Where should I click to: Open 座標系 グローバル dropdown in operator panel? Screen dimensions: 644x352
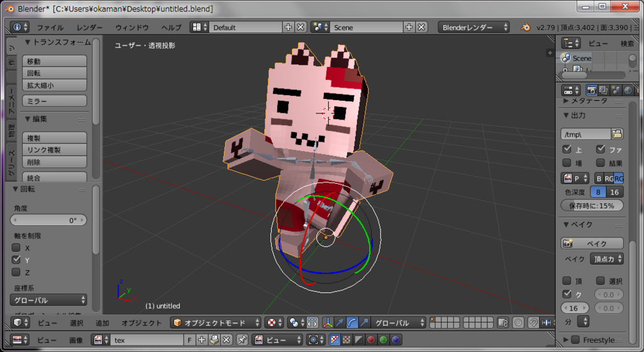click(48, 300)
